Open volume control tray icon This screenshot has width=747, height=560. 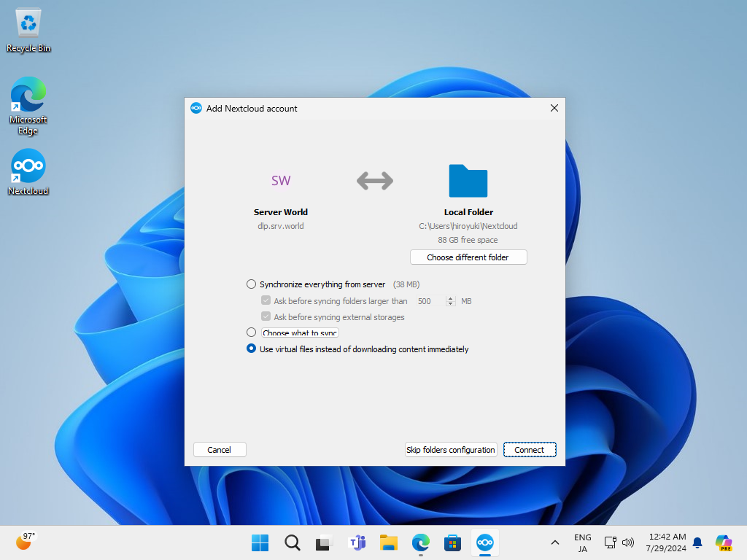[628, 542]
